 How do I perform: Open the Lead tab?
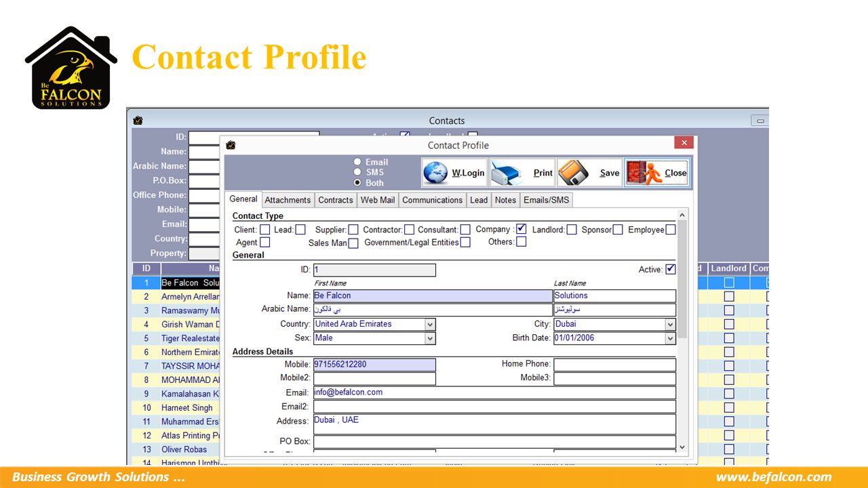479,200
